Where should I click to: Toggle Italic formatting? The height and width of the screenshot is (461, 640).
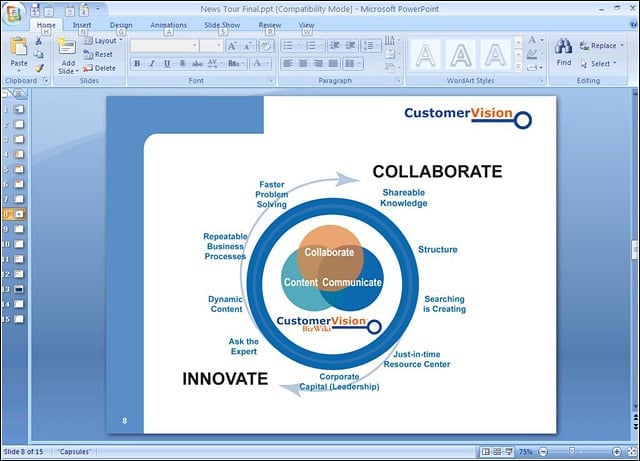click(x=152, y=63)
